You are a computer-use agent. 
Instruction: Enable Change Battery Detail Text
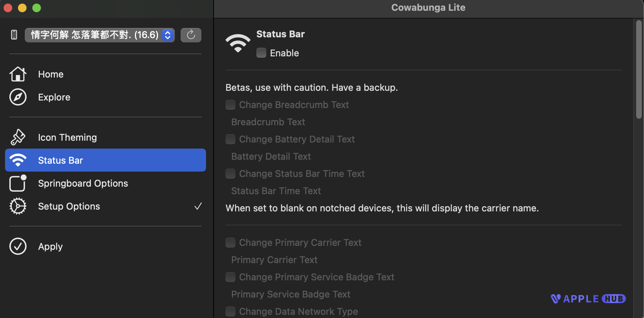(x=230, y=139)
